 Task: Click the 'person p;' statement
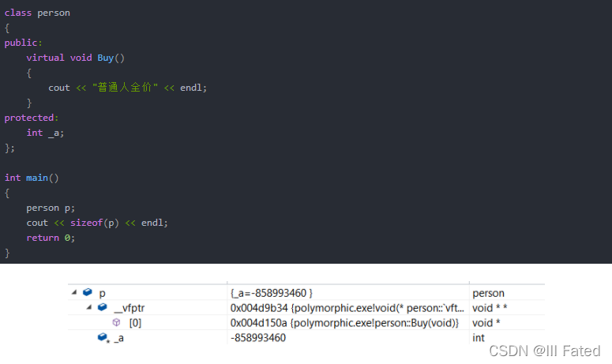pos(51,208)
